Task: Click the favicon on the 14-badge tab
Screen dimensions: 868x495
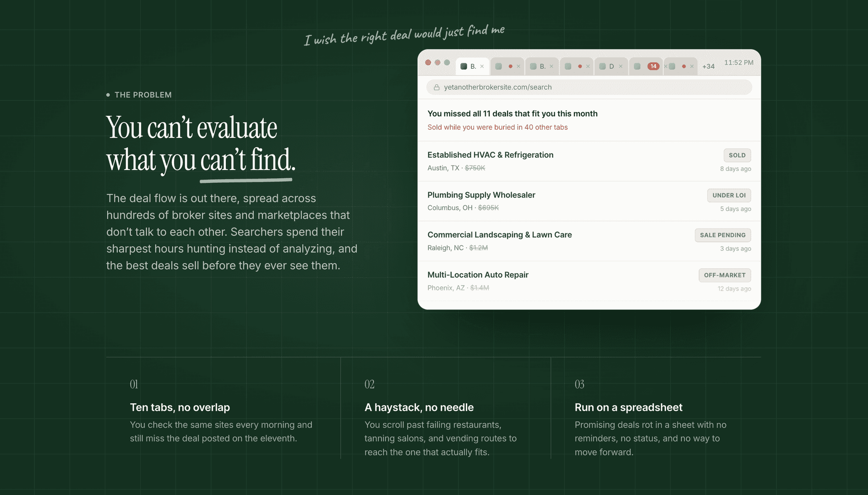Action: coord(637,66)
